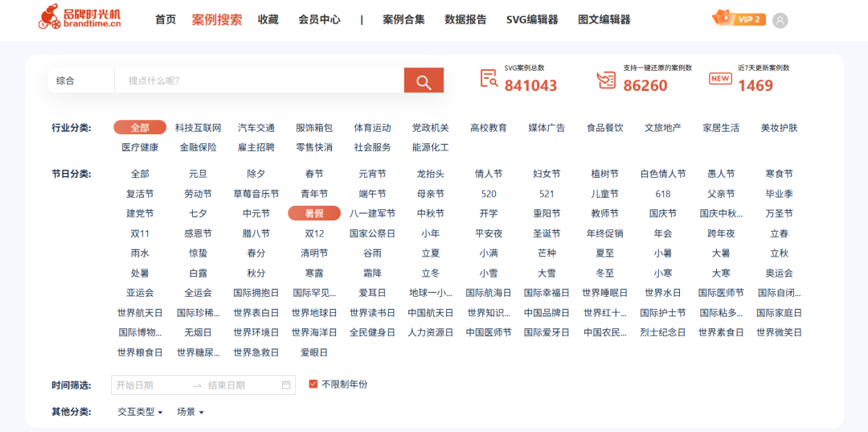Click the NEW badge icon
The image size is (868, 432).
click(720, 79)
